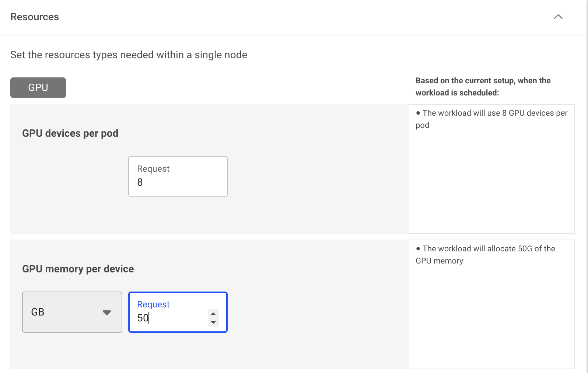
Task: Focus the GPU devices per pod Request field
Action: coord(178,177)
